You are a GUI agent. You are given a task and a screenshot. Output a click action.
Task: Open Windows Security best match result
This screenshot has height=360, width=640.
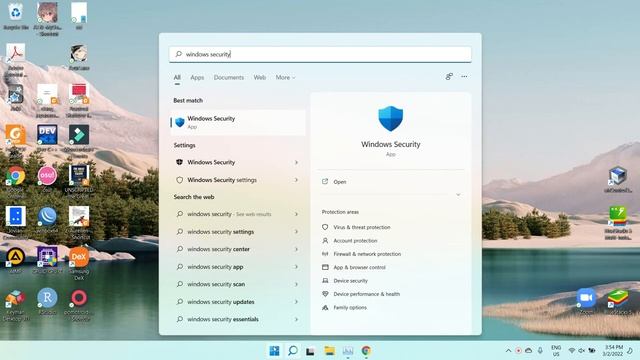click(238, 122)
